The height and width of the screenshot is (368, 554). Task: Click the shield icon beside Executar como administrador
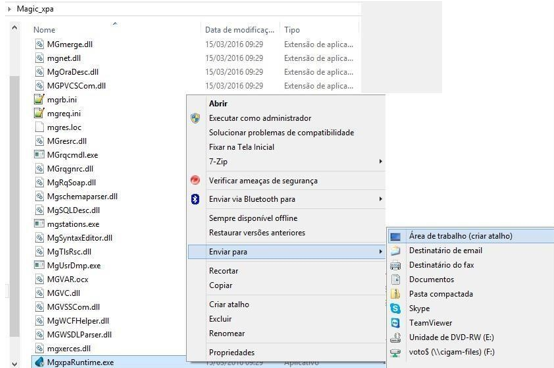pyautogui.click(x=195, y=118)
